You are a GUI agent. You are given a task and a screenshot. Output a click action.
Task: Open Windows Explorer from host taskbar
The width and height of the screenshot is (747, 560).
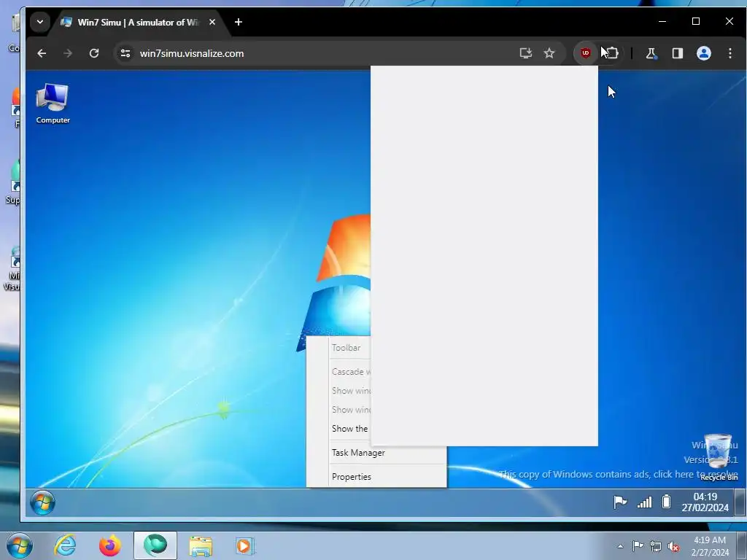pyautogui.click(x=201, y=545)
